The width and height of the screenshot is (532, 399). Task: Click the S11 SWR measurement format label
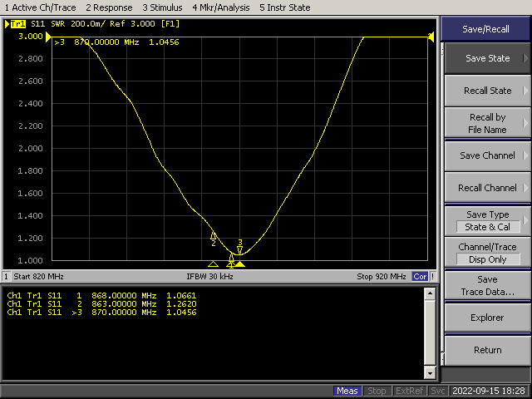click(48, 24)
